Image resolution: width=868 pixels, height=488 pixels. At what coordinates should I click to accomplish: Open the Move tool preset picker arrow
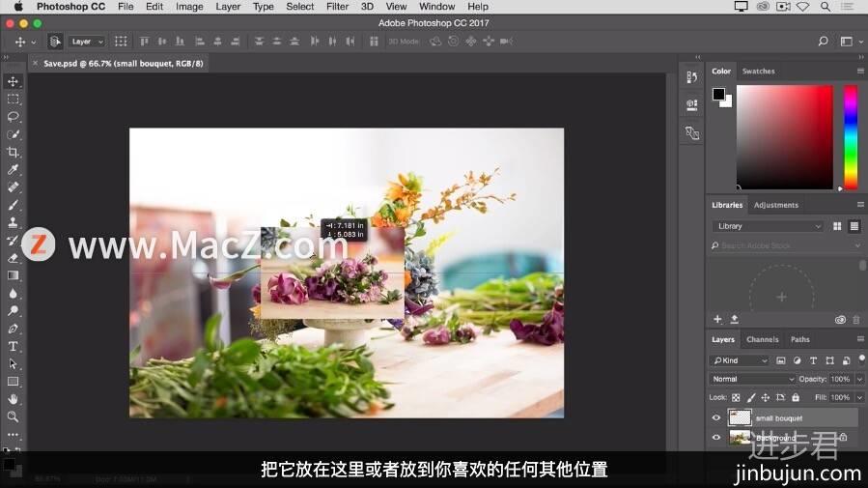34,43
